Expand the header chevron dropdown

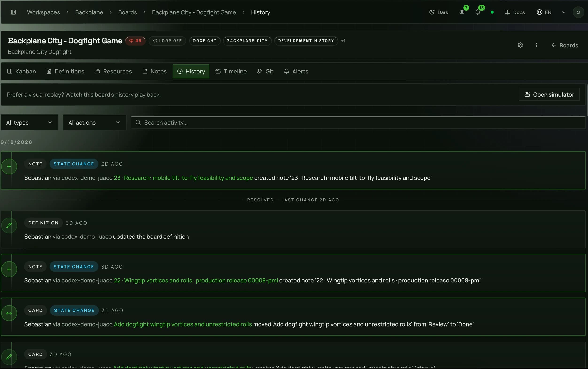point(564,12)
